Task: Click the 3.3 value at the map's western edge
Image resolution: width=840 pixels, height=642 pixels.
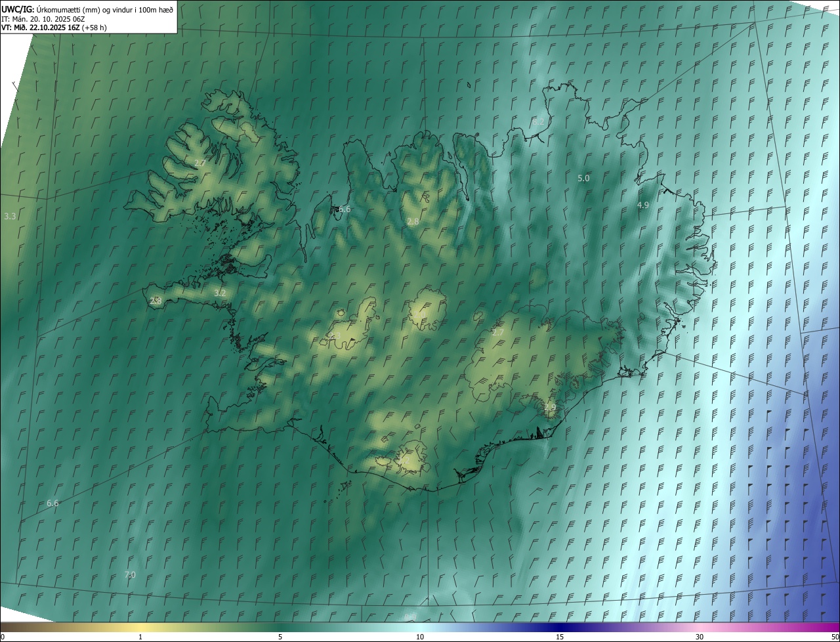Action: tap(10, 216)
